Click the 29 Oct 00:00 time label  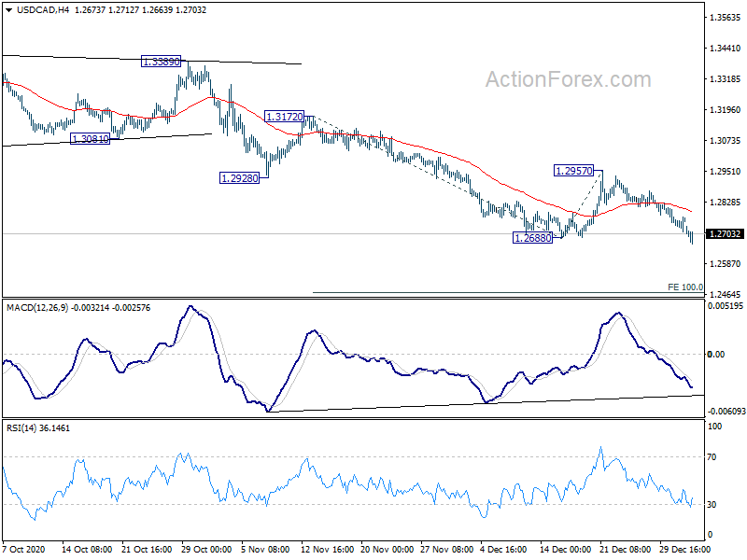(x=206, y=549)
